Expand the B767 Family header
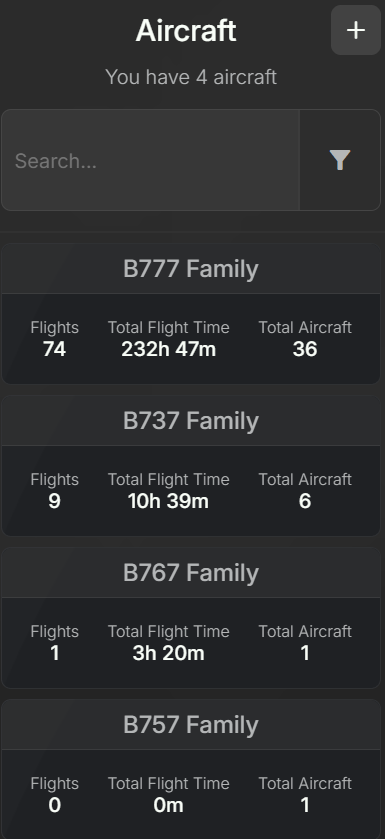Screen dimensions: 385x839 [191, 573]
